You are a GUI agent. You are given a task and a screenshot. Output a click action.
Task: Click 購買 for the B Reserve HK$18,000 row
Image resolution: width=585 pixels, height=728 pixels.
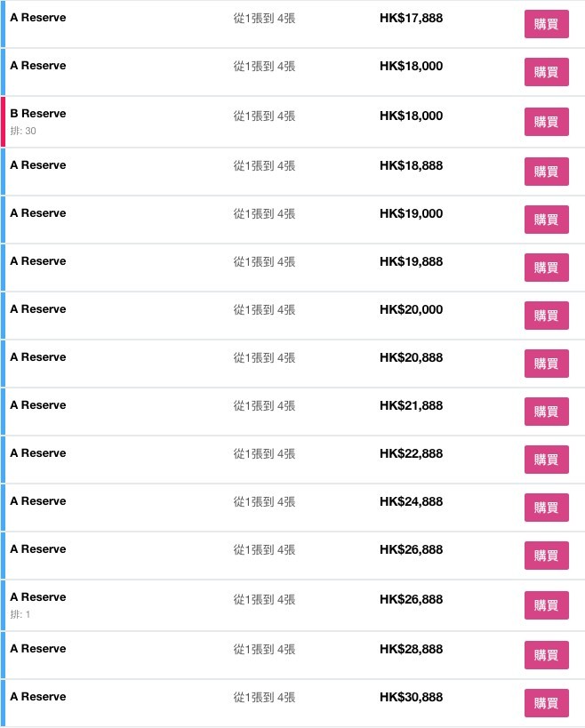[x=546, y=122]
